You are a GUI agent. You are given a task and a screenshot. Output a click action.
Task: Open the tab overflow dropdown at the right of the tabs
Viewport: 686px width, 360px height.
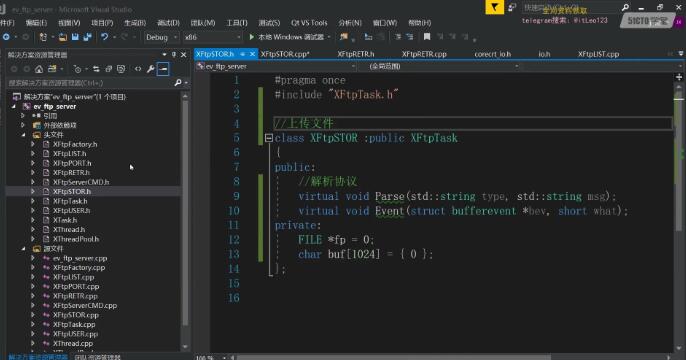(x=681, y=54)
